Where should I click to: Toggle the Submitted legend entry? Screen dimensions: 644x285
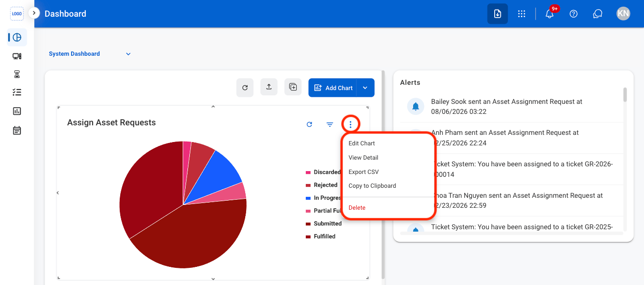point(324,224)
